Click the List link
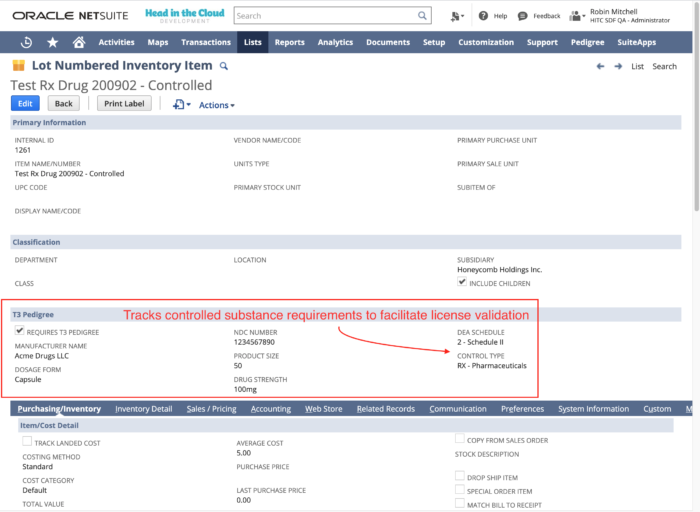 637,67
